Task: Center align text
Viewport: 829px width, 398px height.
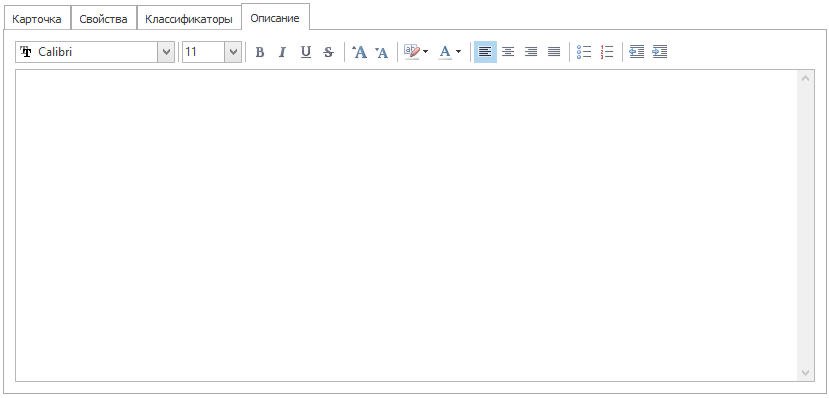Action: (x=508, y=52)
